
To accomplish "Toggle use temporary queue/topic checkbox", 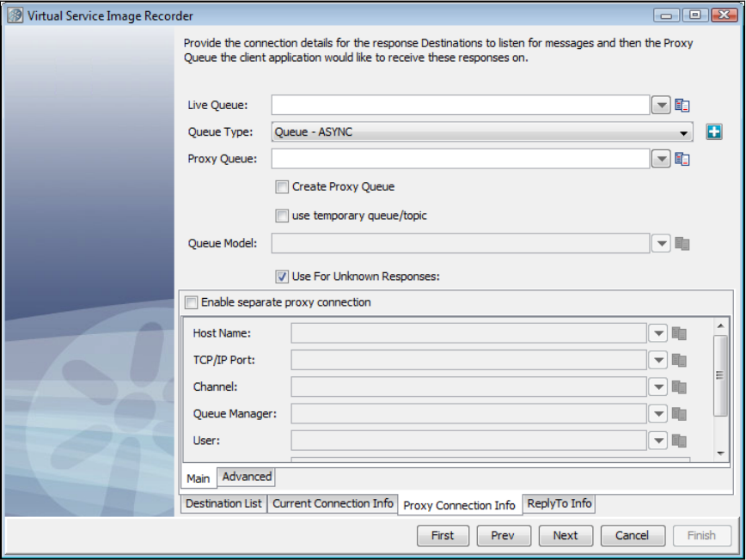I will point(282,216).
